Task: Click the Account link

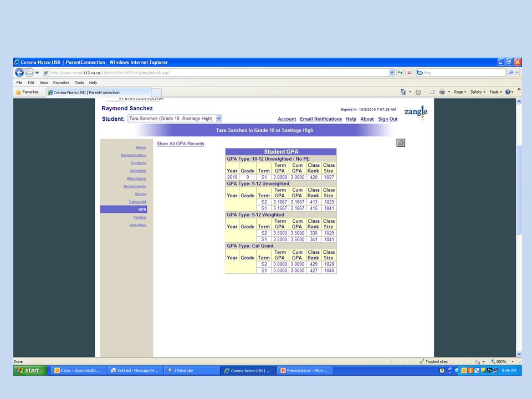Action: [x=287, y=119]
